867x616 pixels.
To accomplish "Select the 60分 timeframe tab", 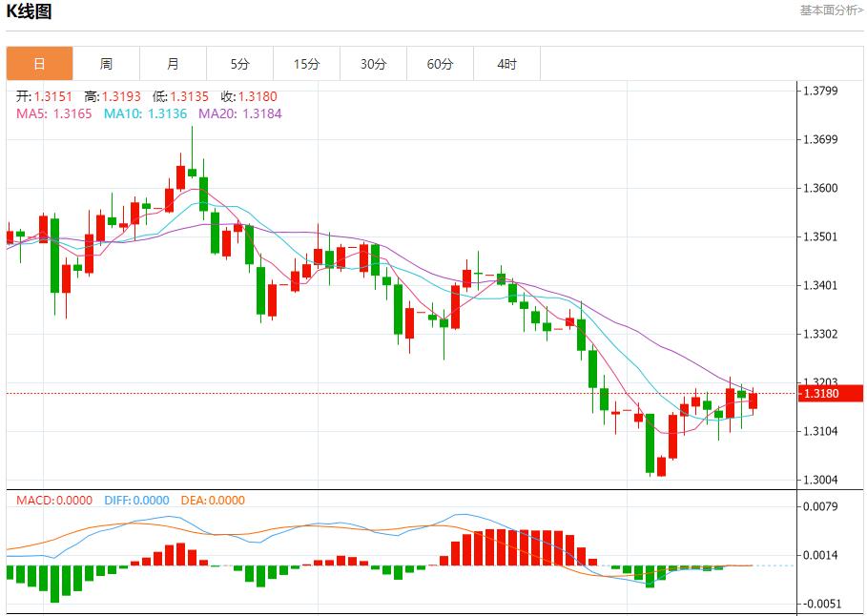I will tap(440, 64).
